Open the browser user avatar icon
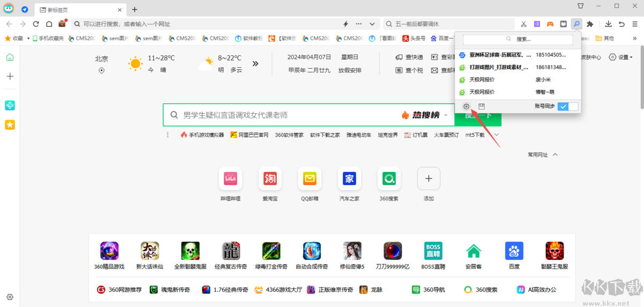644x307 pixels. point(9,9)
